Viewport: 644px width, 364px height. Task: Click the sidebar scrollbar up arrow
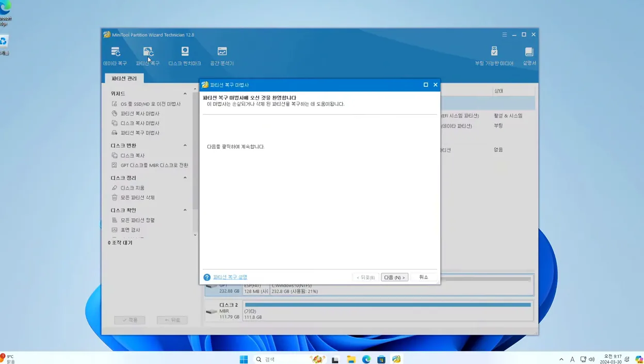pos(195,89)
